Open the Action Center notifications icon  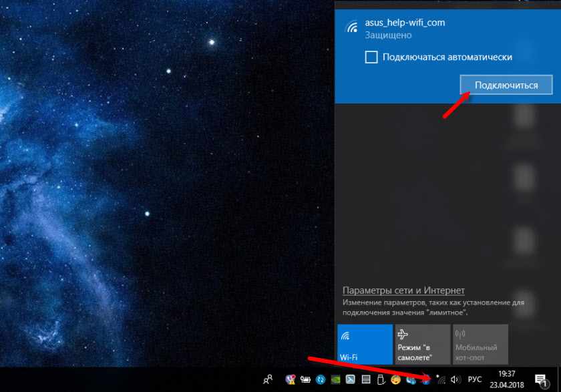coord(542,380)
